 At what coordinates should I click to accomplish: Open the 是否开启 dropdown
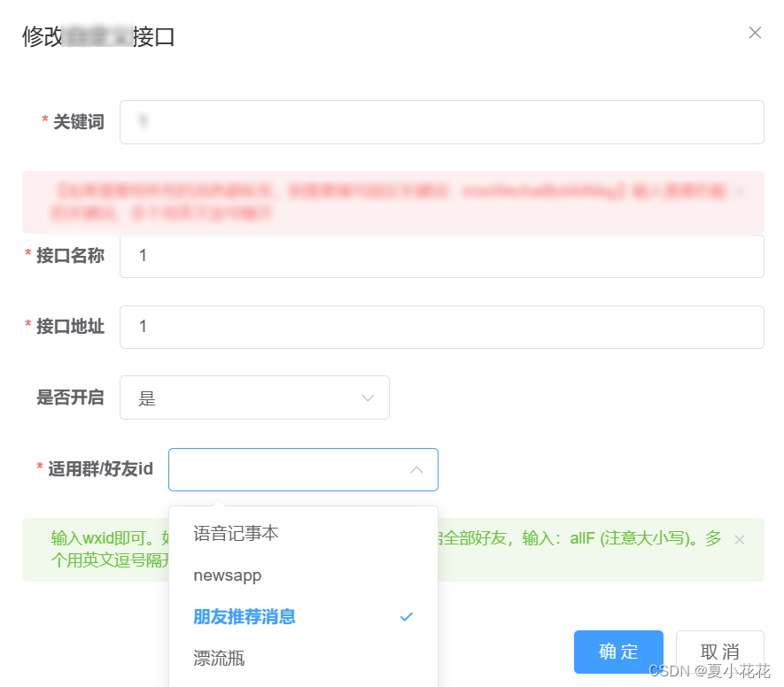click(x=254, y=398)
